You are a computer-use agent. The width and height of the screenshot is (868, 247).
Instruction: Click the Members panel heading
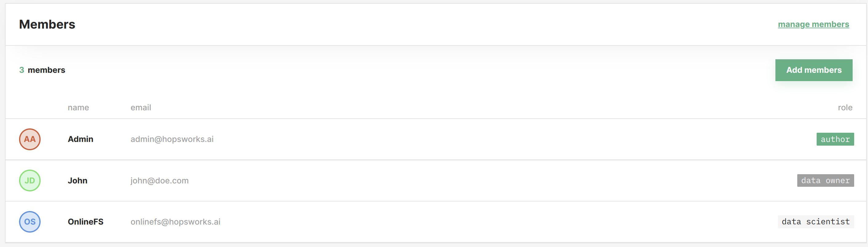47,24
